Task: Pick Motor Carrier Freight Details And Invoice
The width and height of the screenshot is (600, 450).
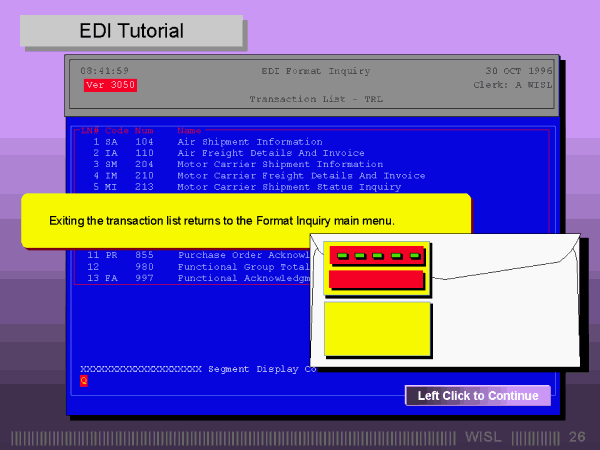Action: click(300, 175)
